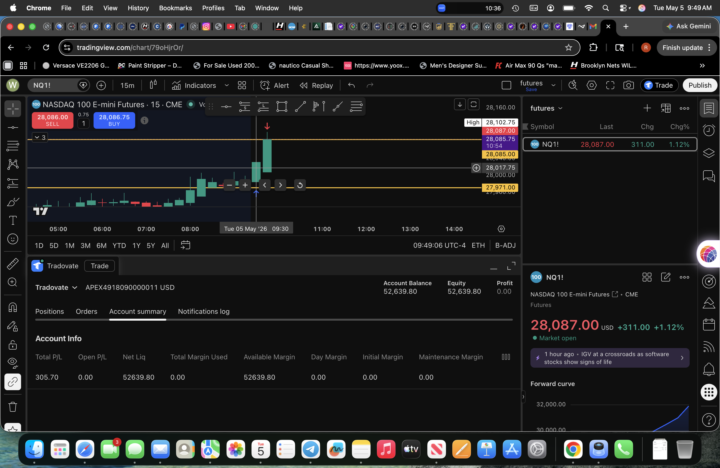Lock all drawing tools
The image size is (720, 468).
[13, 344]
